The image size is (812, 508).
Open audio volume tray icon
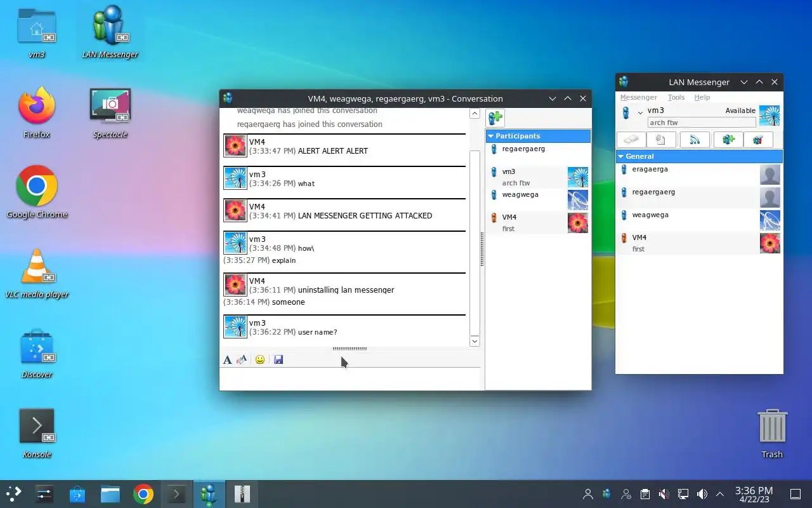coord(702,494)
